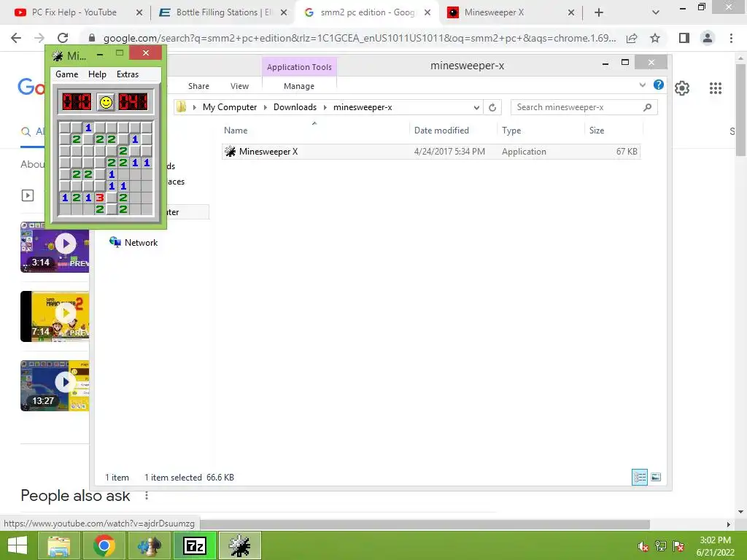The height and width of the screenshot is (560, 747).
Task: Click the muted volume tray icon
Action: click(642, 546)
